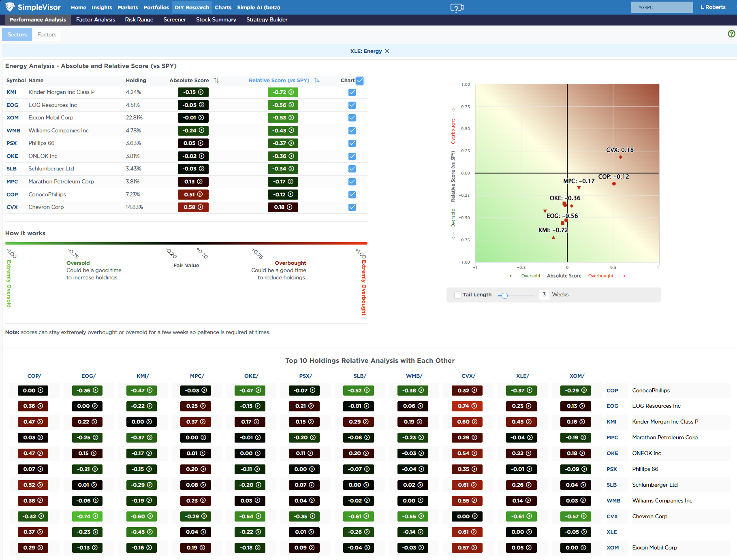Open EOG relative score -0.56 badge
737x560 pixels.
283,105
